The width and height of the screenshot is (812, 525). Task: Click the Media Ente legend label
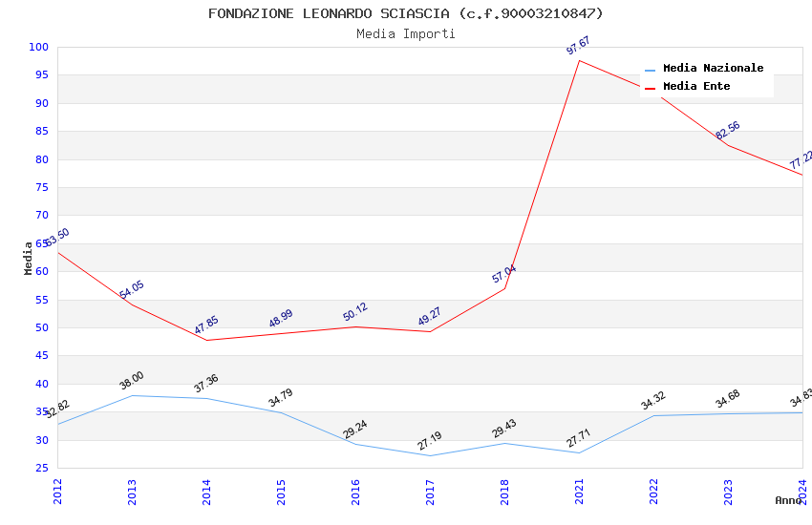pyautogui.click(x=696, y=86)
